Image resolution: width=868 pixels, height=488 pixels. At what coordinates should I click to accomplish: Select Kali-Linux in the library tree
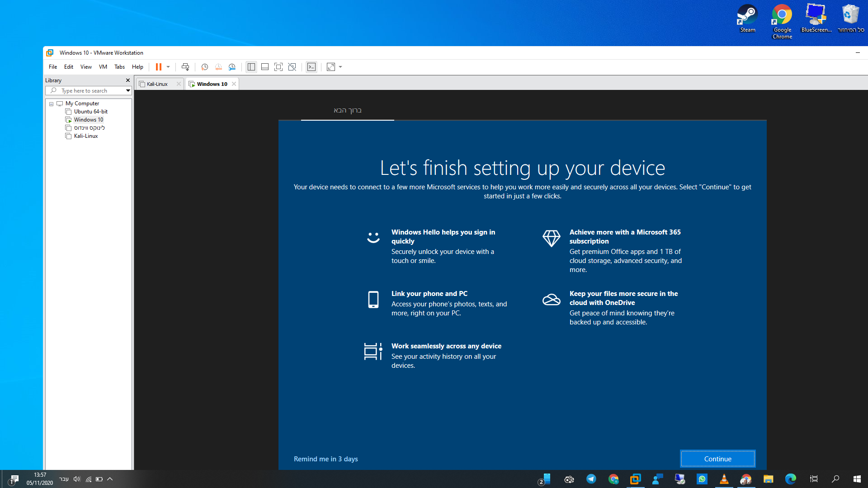pyautogui.click(x=85, y=136)
